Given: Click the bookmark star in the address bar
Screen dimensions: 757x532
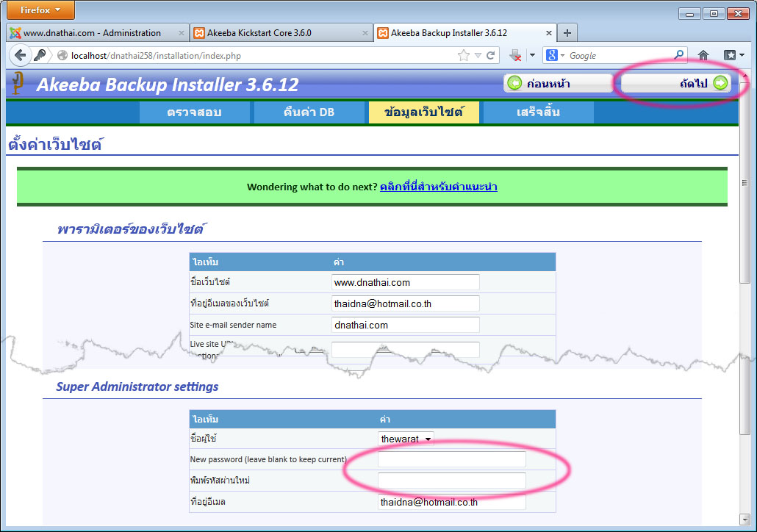Looking at the screenshot, I should tap(464, 55).
